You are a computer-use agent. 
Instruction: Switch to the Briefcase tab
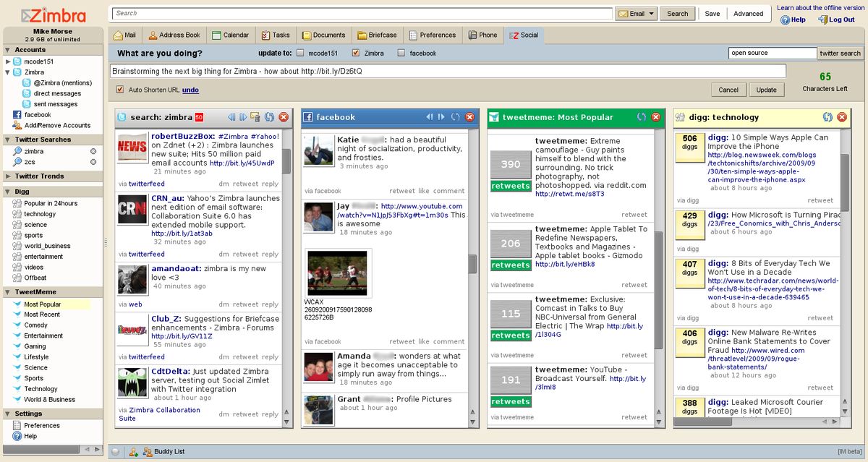[377, 35]
